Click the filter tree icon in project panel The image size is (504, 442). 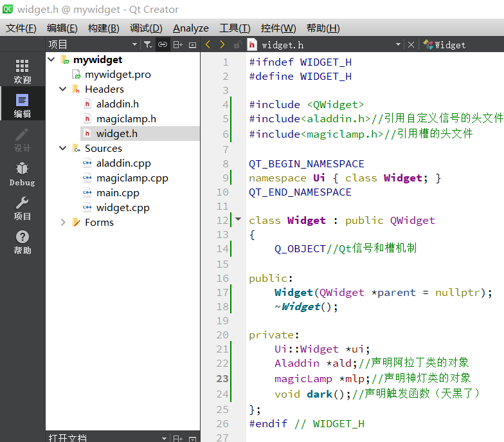148,45
